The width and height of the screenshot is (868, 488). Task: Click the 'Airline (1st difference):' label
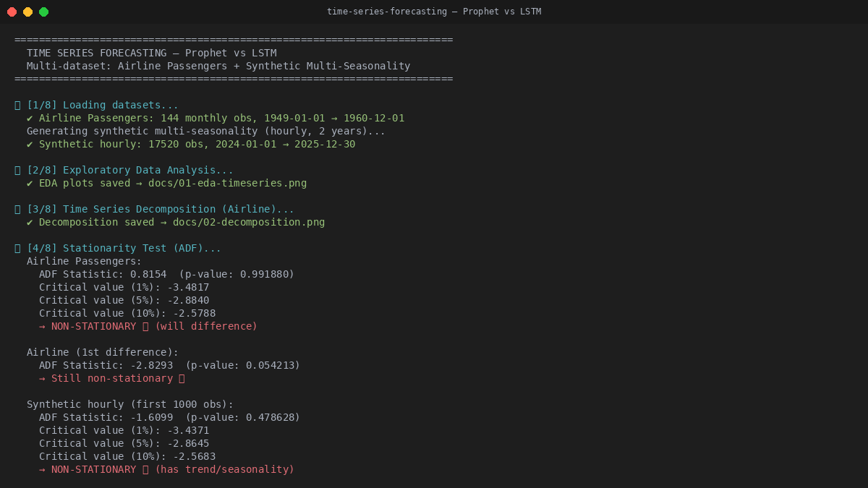tap(103, 352)
